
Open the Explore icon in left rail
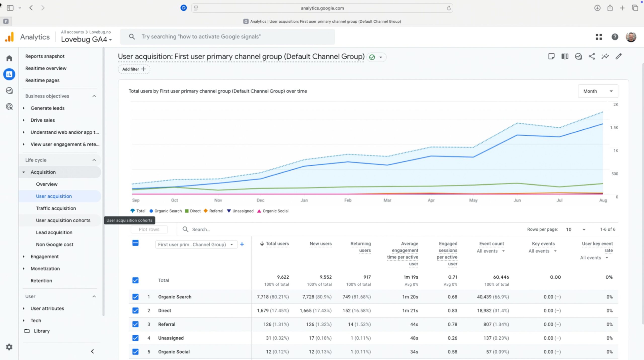pos(9,90)
